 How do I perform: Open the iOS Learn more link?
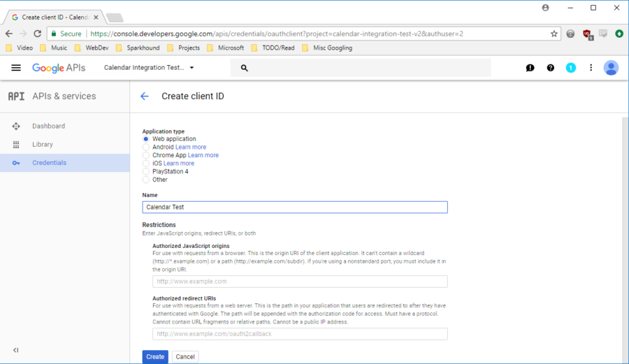tap(178, 163)
